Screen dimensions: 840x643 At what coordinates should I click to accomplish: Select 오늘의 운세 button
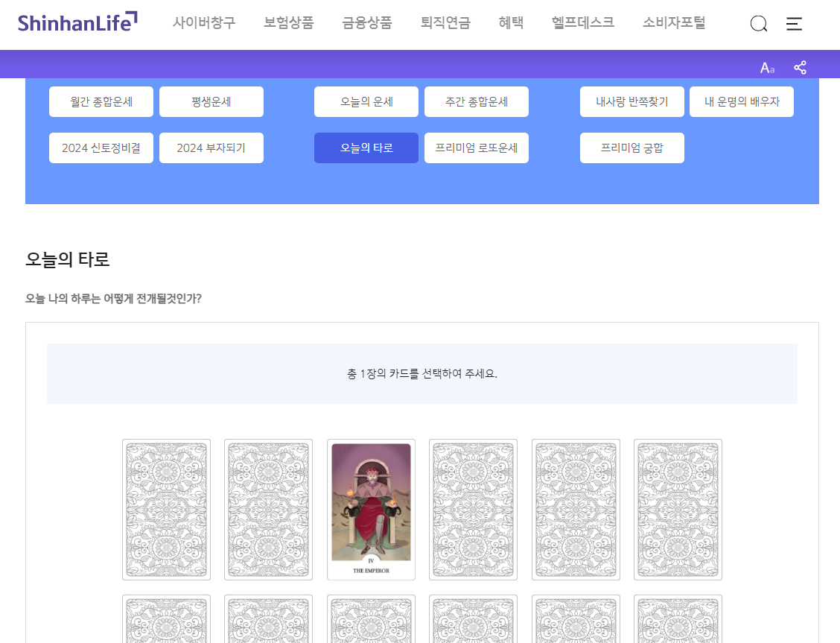(366, 102)
